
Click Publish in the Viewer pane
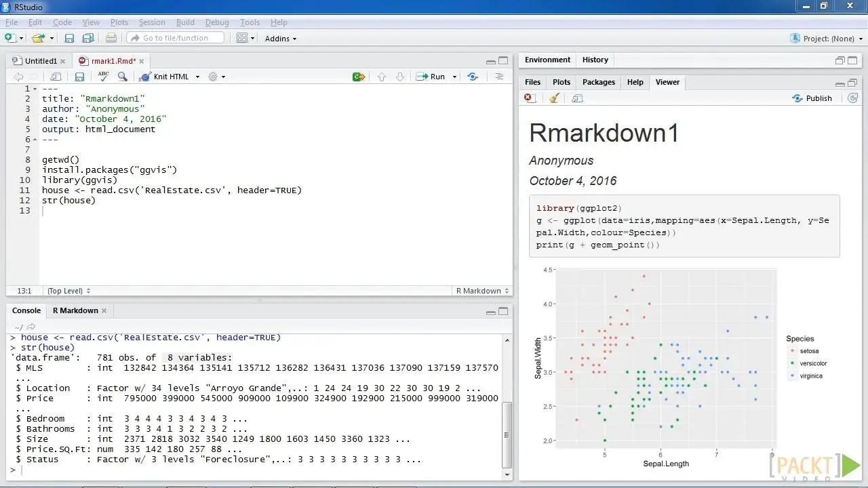pyautogui.click(x=812, y=98)
